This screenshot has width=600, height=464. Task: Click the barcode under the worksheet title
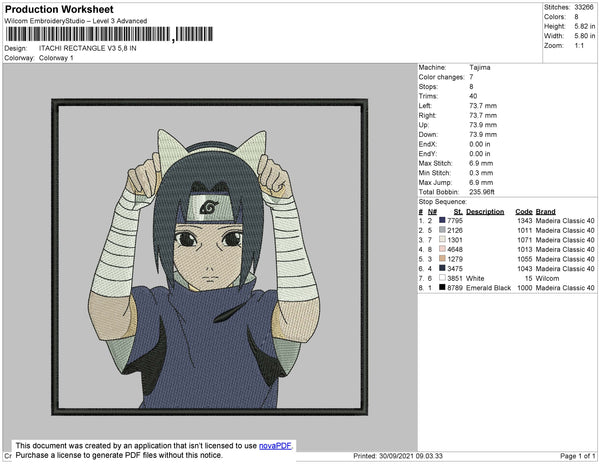coord(109,34)
